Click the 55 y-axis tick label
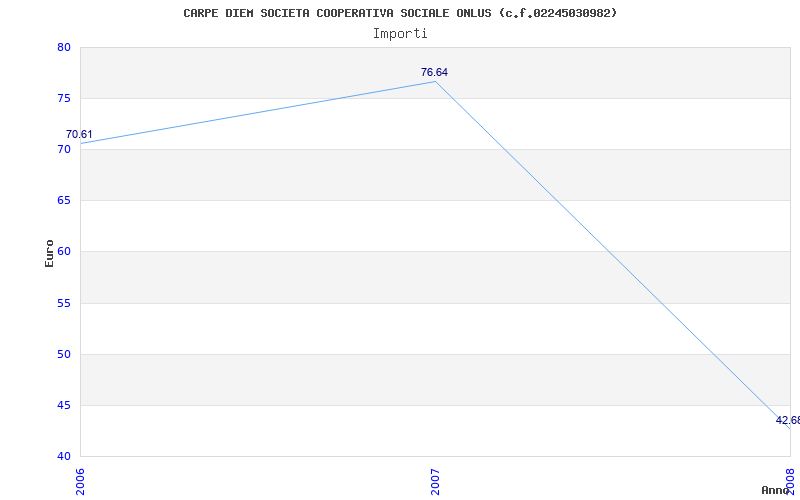800x500 pixels. (x=64, y=304)
